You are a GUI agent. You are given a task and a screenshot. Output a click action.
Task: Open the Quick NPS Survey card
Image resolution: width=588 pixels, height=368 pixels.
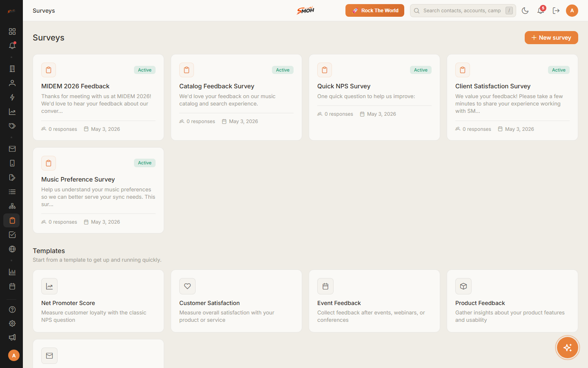click(x=374, y=97)
